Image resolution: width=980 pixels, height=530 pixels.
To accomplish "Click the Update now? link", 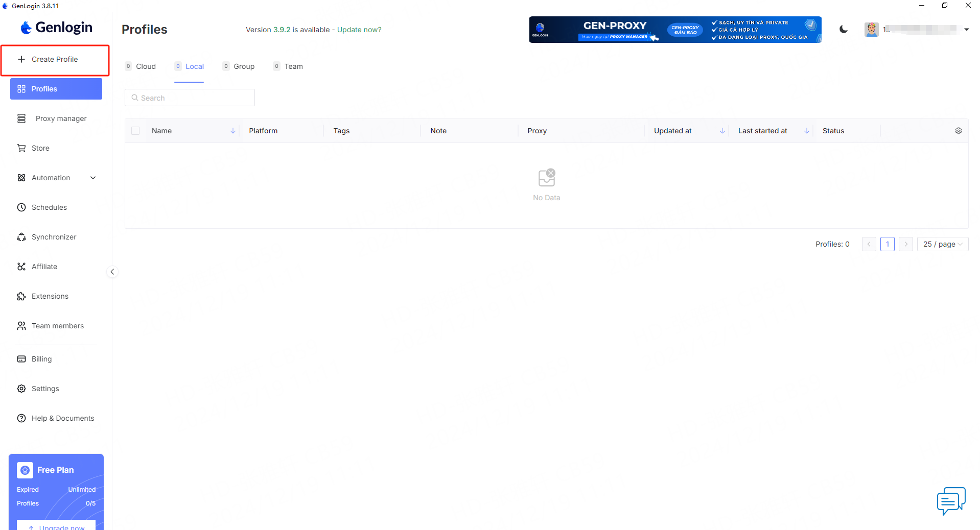I will click(x=359, y=30).
